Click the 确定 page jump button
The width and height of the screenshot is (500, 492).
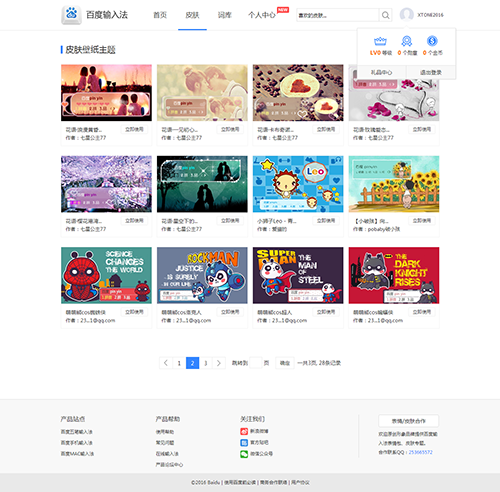click(x=285, y=363)
